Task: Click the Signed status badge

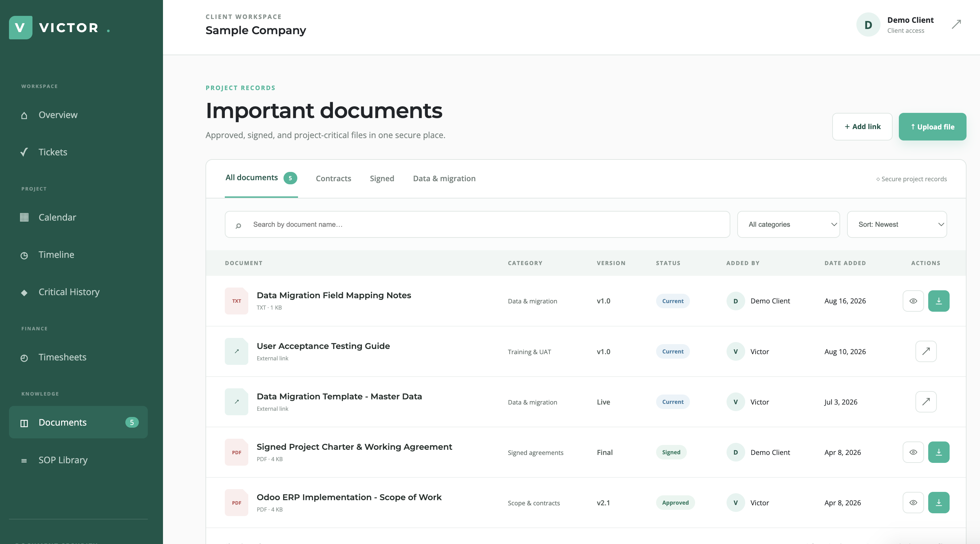Action: pos(671,452)
